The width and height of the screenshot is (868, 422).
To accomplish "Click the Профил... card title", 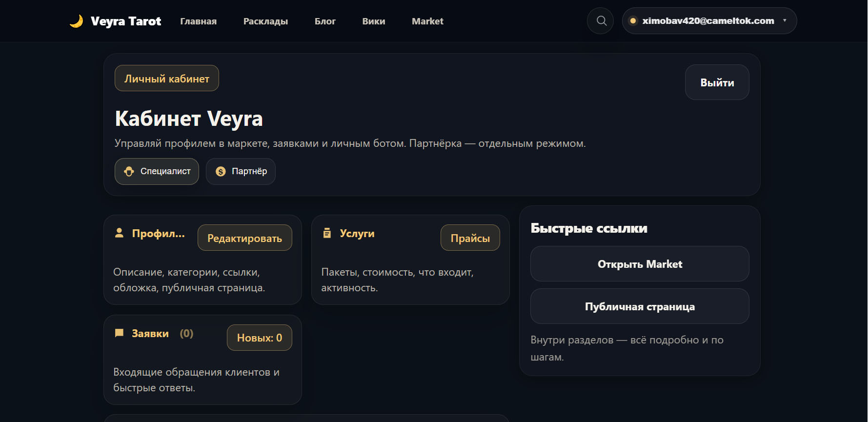I will (x=159, y=233).
